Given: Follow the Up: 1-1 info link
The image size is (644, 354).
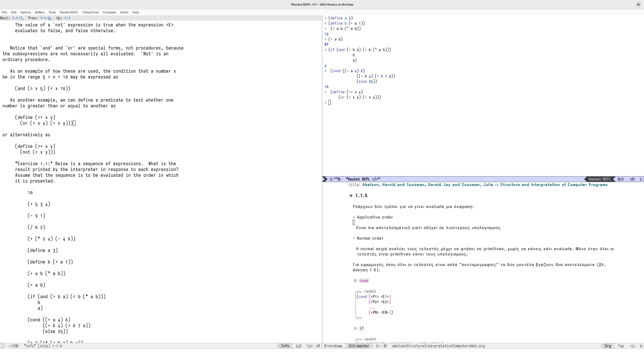Looking at the screenshot, I should click(x=67, y=18).
